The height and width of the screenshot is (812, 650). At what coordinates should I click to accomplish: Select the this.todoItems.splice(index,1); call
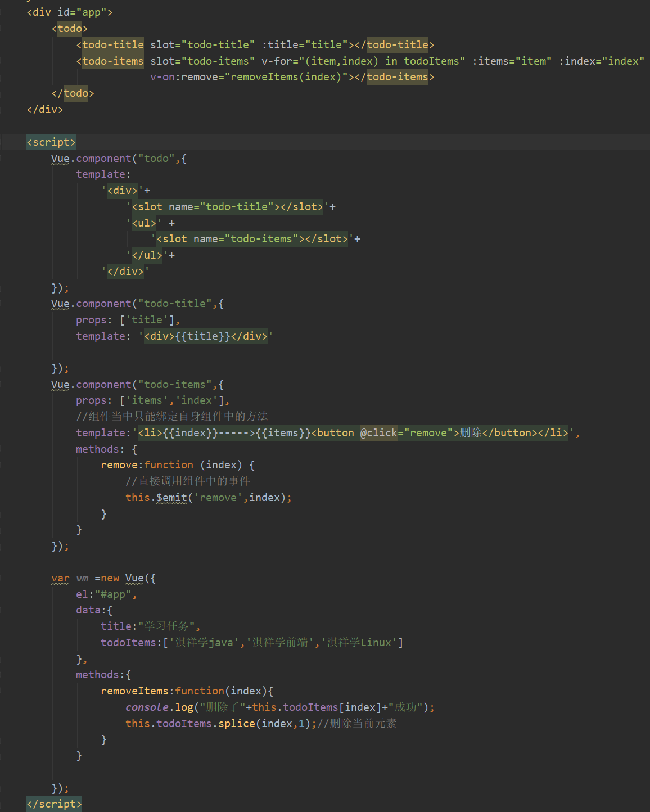[221, 724]
